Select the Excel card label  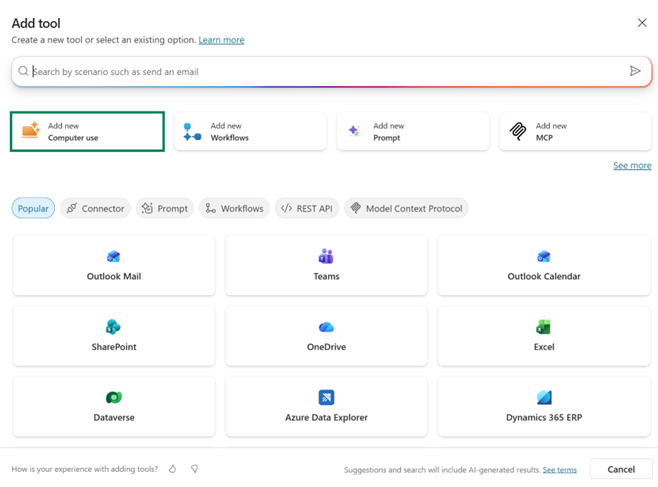(544, 346)
